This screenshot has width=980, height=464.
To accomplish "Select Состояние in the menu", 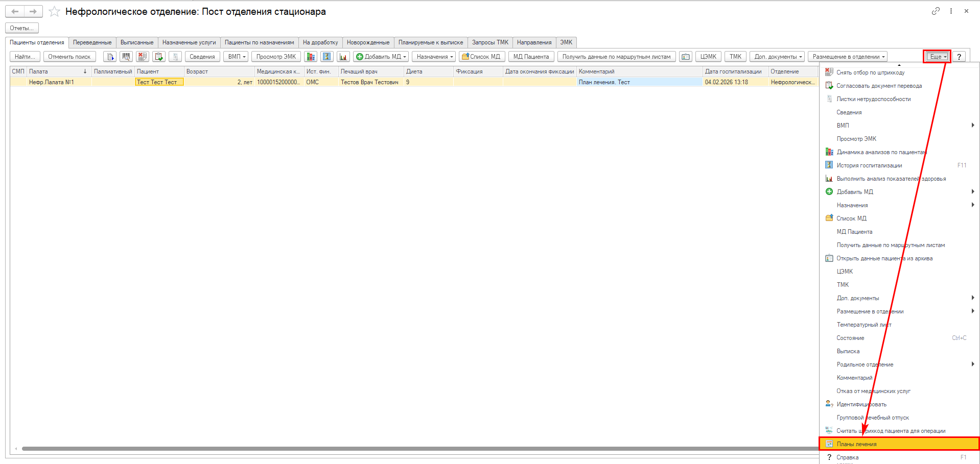I will click(899, 337).
